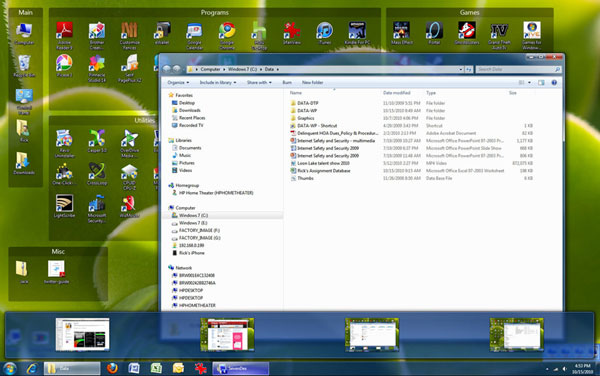
Task: Open the IrfanView red splat shortcut
Action: [x=292, y=34]
